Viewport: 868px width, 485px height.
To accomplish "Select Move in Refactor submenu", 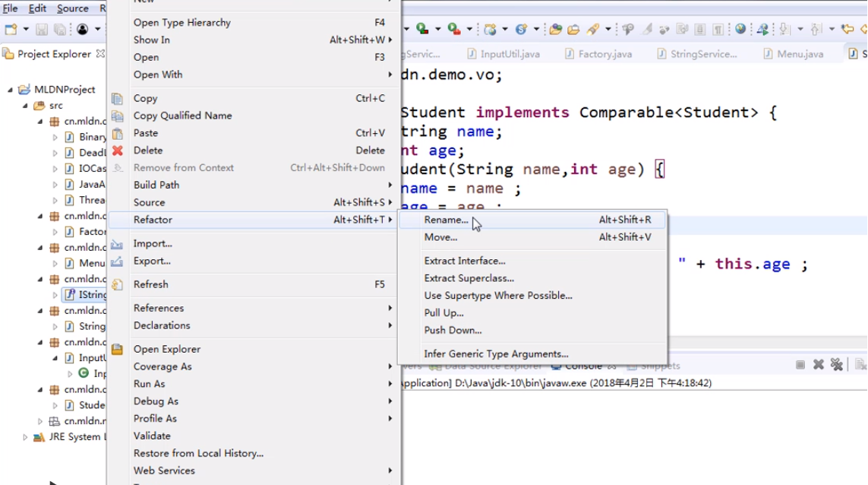I will (x=532, y=237).
